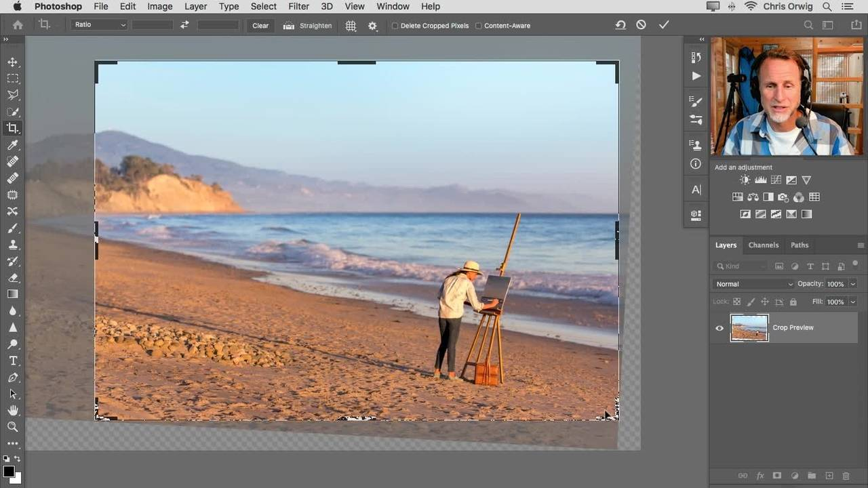Open the Normal blend mode dropdown

pyautogui.click(x=753, y=284)
